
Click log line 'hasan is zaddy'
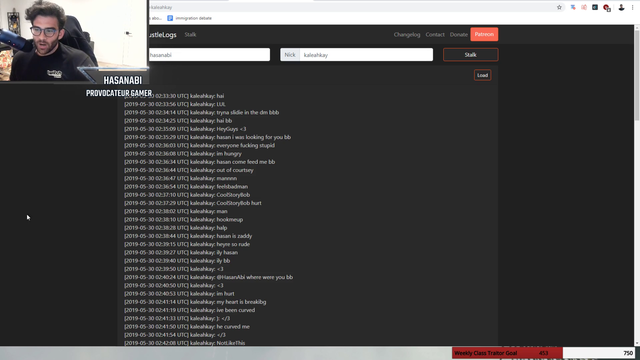tap(188, 236)
